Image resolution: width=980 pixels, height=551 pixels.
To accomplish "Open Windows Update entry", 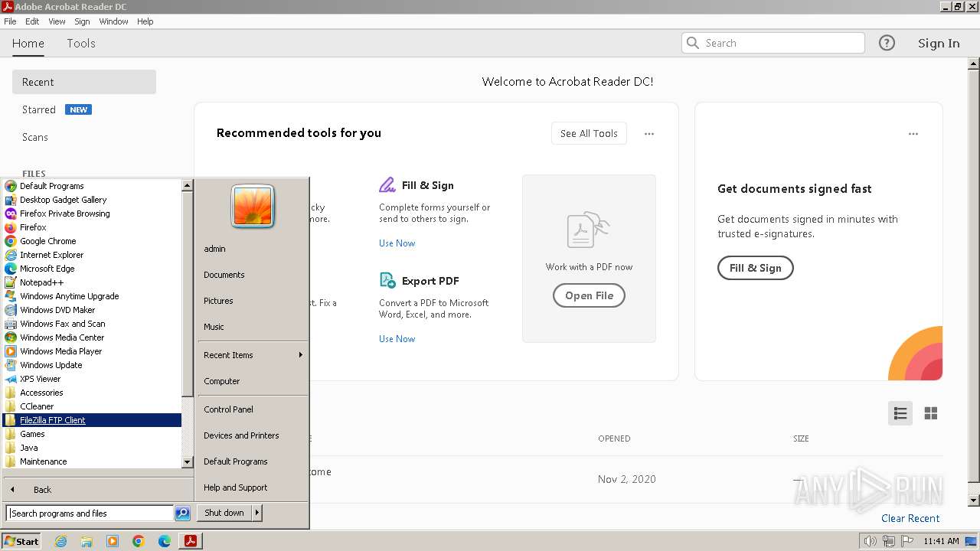I will pyautogui.click(x=51, y=365).
